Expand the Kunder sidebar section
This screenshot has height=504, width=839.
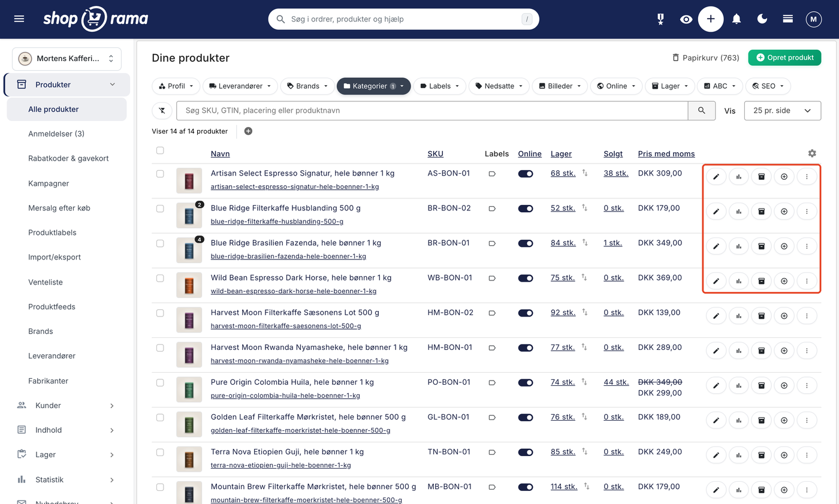[x=66, y=406]
